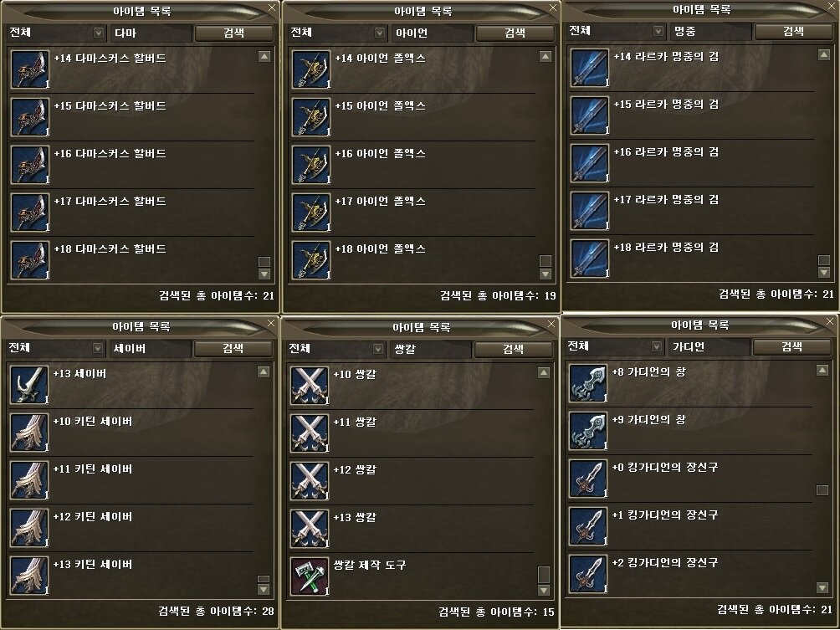The height and width of the screenshot is (630, 840).
Task: Click the +18 아이언 폴액스 weapon icon
Action: click(x=310, y=260)
